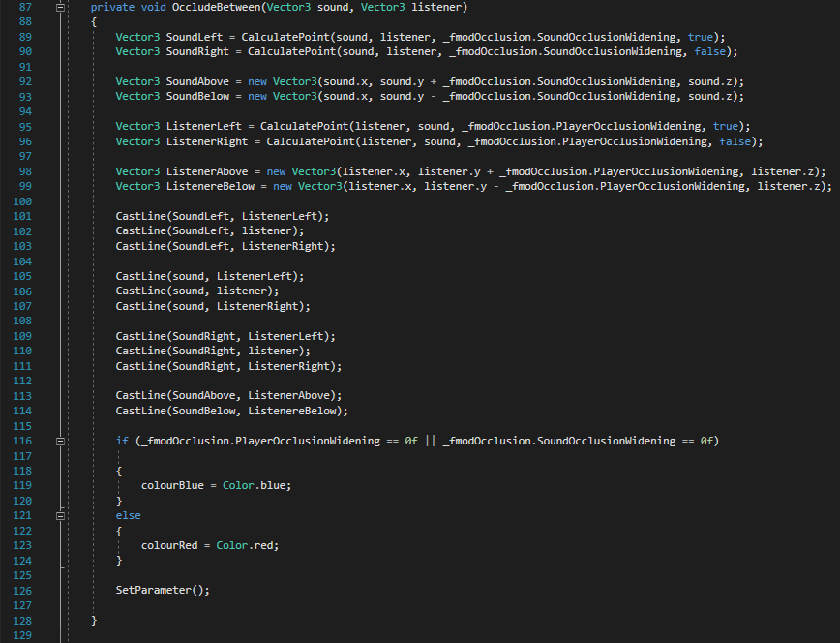
Task: Click CastLine(SoundAbove, ListenerAbove) on line 113
Action: tap(228, 396)
